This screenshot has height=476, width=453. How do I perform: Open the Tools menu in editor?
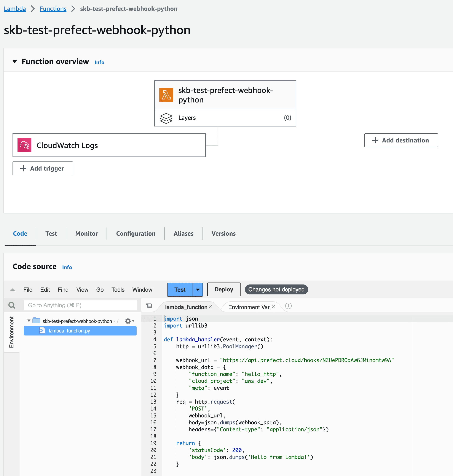coord(118,290)
